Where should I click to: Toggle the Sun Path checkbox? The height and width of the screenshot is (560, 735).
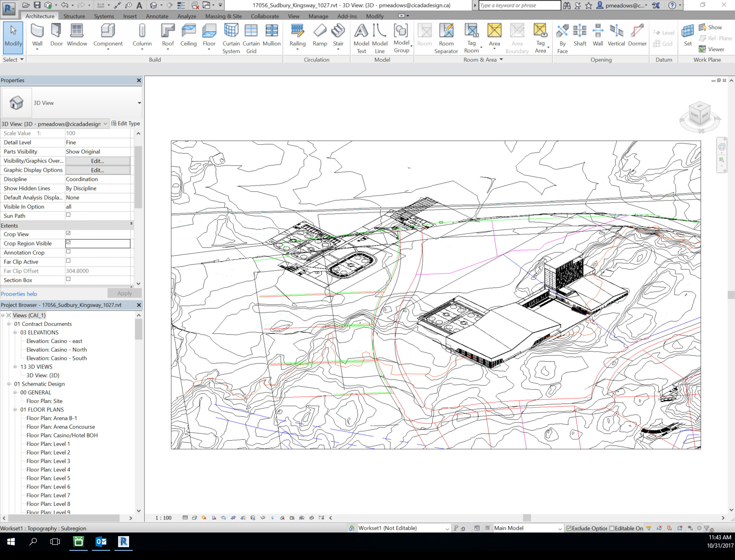click(68, 215)
